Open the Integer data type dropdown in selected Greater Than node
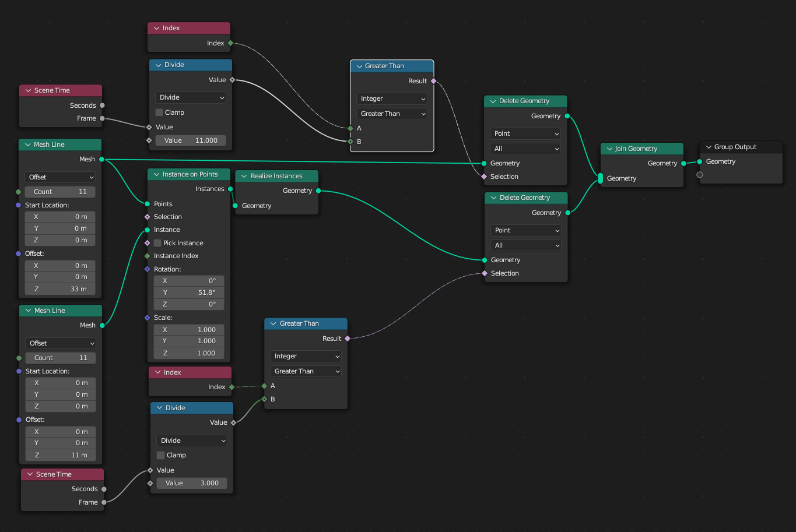 [x=392, y=98]
